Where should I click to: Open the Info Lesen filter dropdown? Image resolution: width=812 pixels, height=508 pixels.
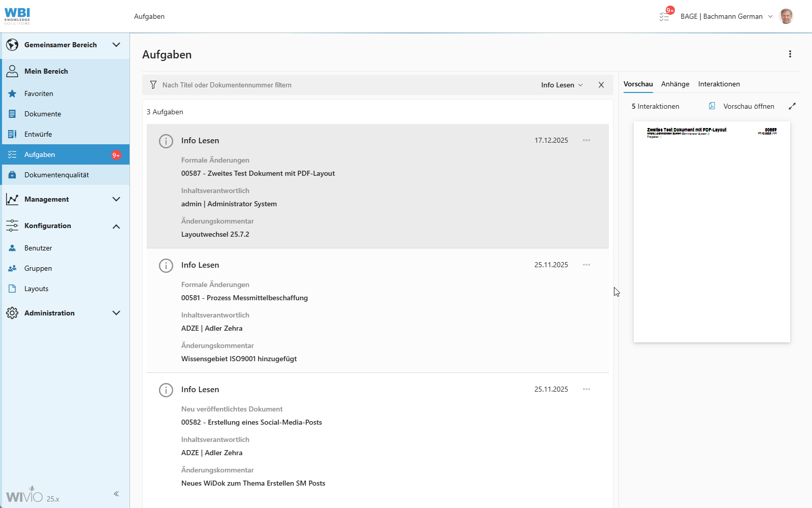(x=562, y=85)
